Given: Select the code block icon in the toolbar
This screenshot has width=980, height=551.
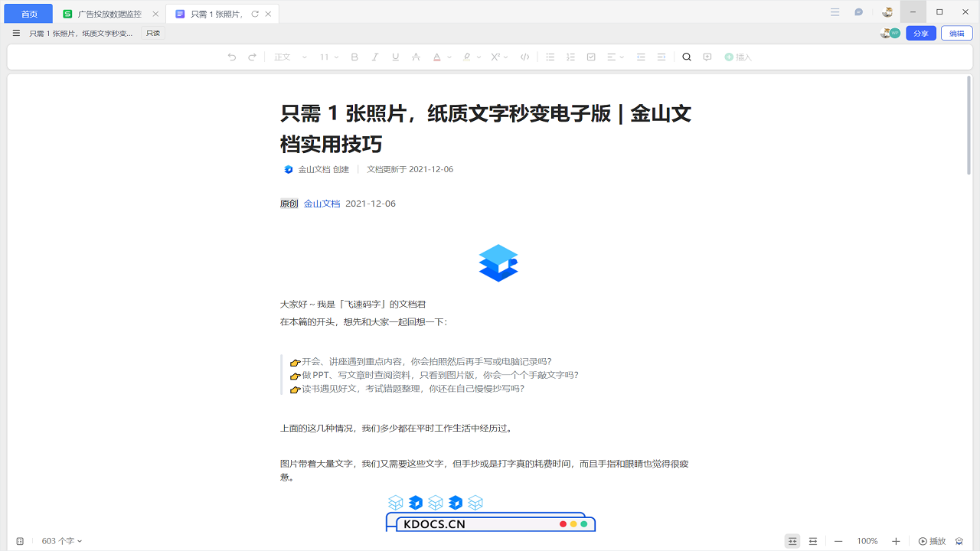Looking at the screenshot, I should point(524,57).
